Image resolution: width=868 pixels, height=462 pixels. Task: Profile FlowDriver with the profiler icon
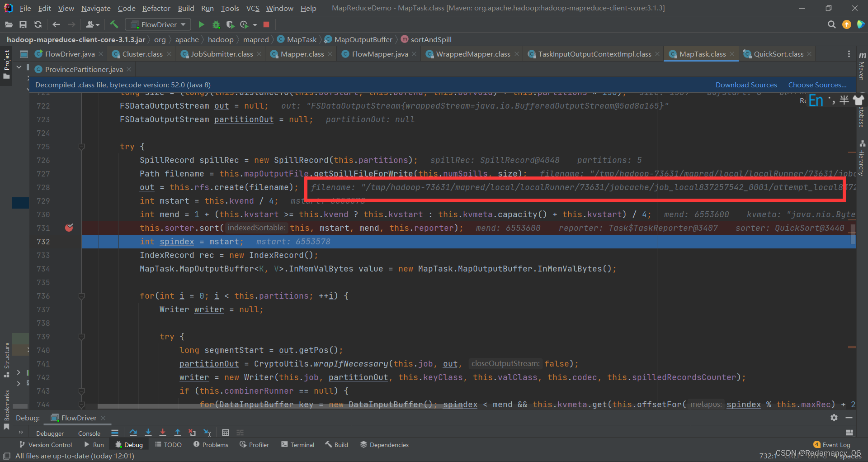[x=244, y=24]
